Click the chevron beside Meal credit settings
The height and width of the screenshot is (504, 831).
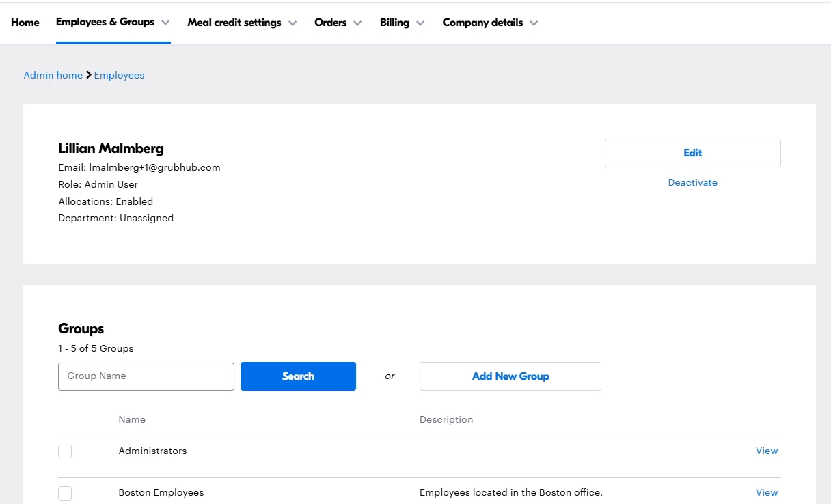pyautogui.click(x=292, y=23)
